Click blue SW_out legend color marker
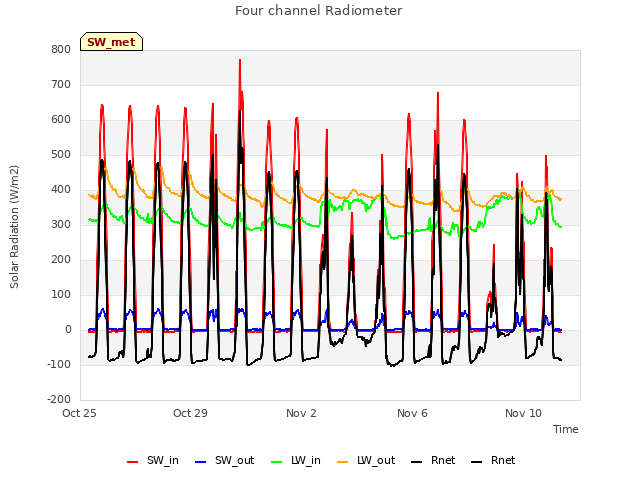640x480 pixels. 200,462
